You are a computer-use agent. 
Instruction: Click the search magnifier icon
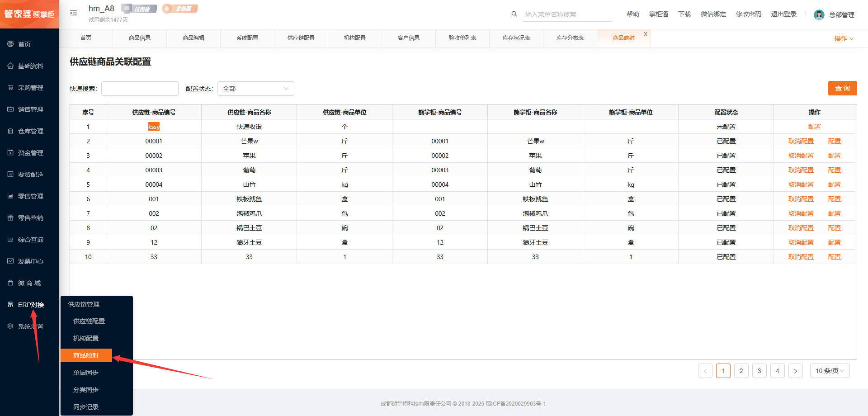(x=514, y=14)
